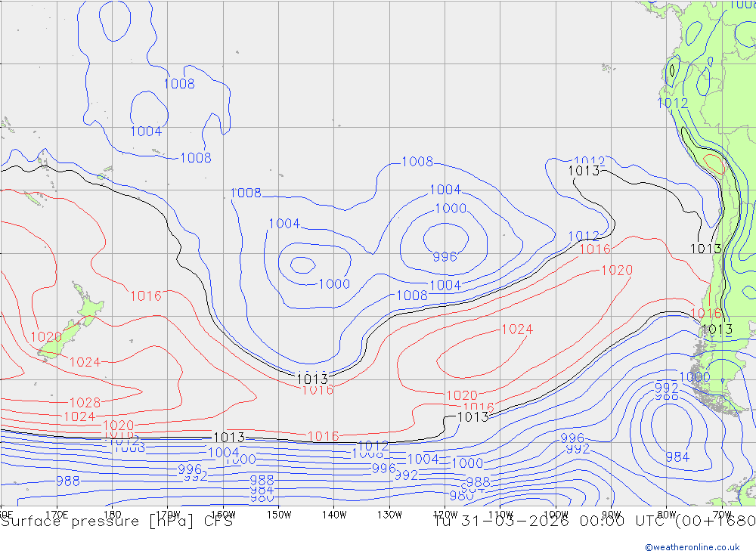Click the 'Surface pressure [hPa] CFS' title
The image size is (756, 554).
click(x=116, y=522)
